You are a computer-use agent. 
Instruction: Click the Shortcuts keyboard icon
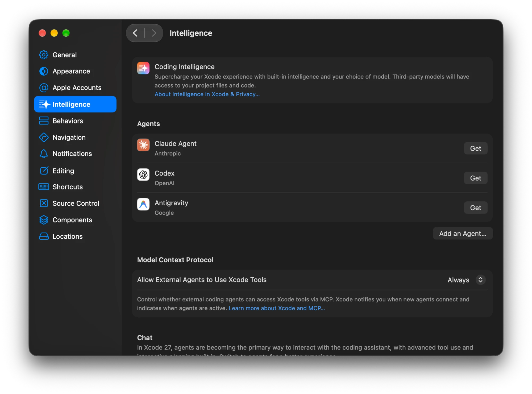point(44,187)
